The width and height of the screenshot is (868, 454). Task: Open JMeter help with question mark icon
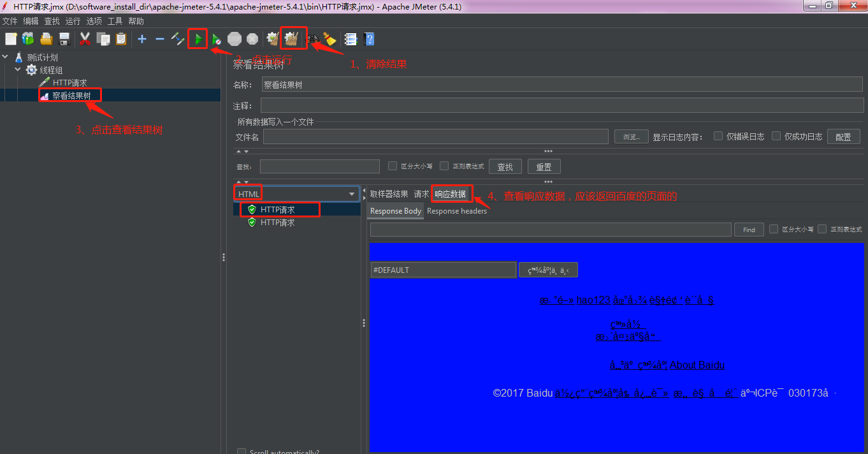coord(370,39)
